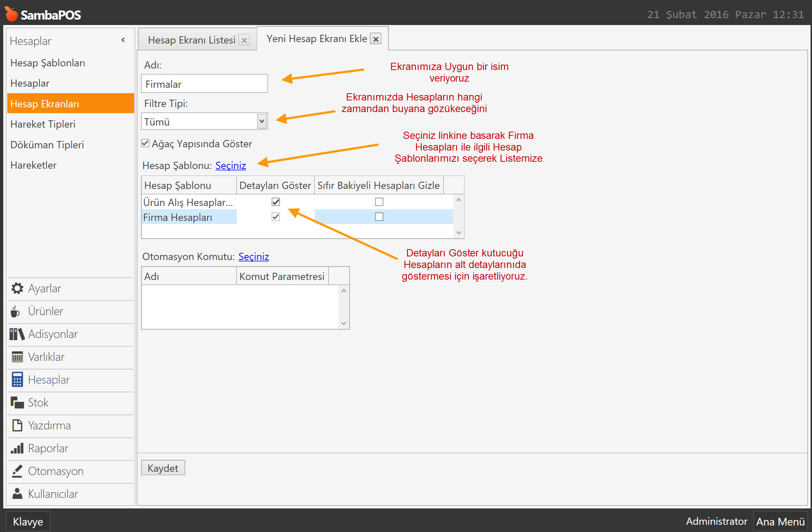Open Stok squares icon section
This screenshot has width=812, height=532.
(x=17, y=403)
